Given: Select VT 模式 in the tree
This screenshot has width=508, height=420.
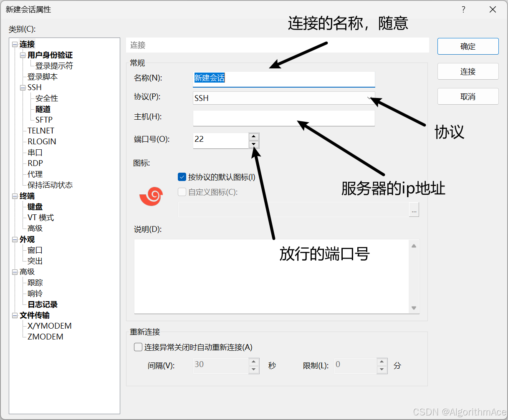Looking at the screenshot, I should coord(41,218).
